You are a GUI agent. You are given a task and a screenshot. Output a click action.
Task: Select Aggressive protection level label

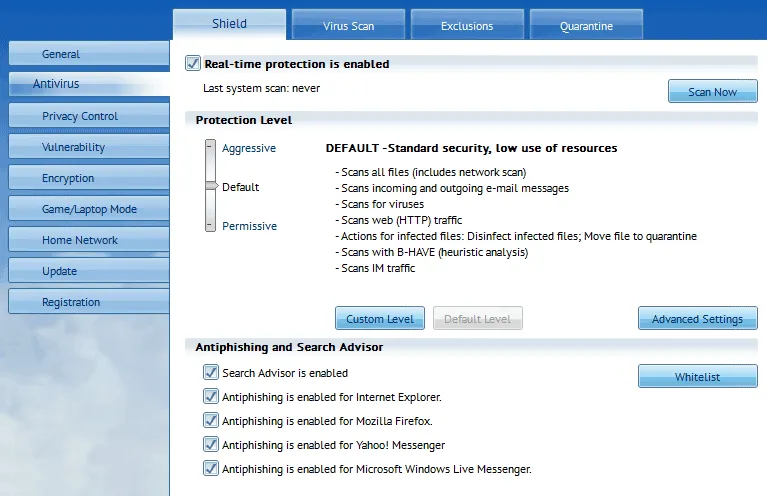click(x=249, y=148)
